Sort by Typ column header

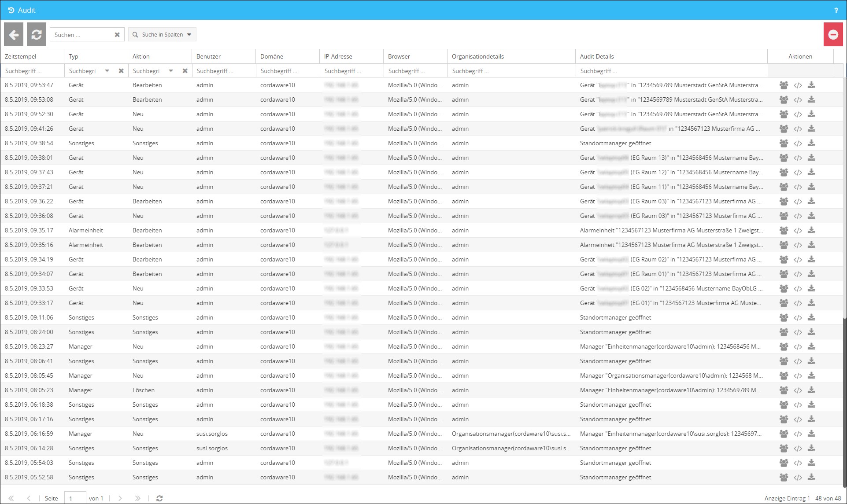96,56
